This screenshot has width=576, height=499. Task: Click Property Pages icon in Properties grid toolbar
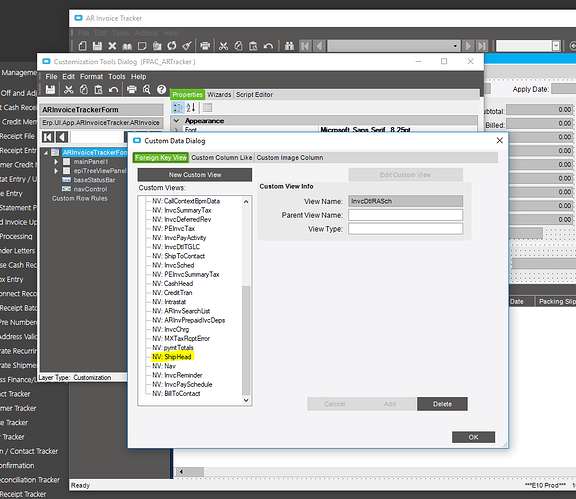[x=208, y=108]
